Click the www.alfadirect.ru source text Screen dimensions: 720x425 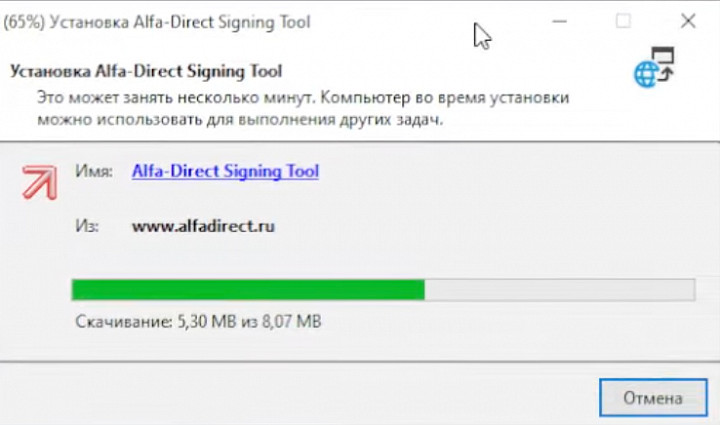click(203, 226)
